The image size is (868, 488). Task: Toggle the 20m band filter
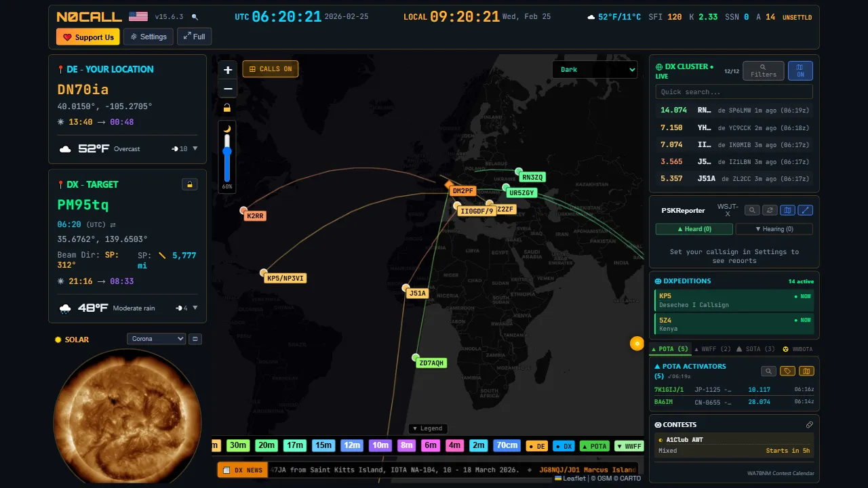click(267, 445)
